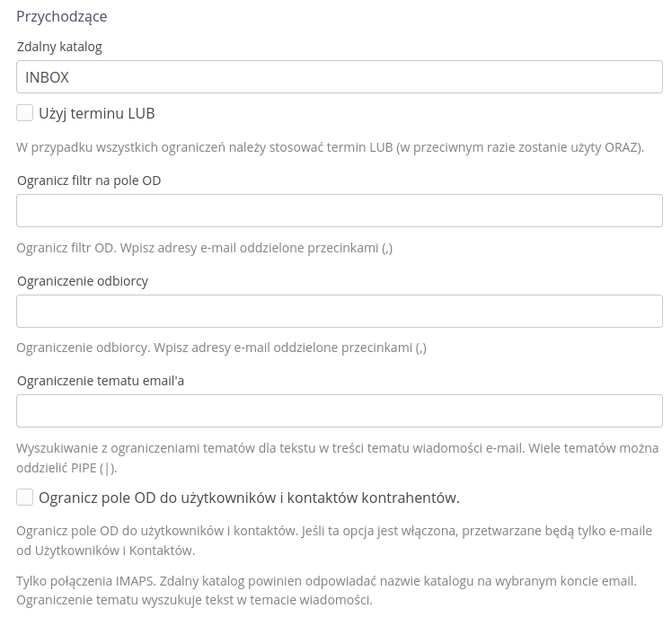Click into the Ograniczenie odbiorcy text field

(340, 312)
